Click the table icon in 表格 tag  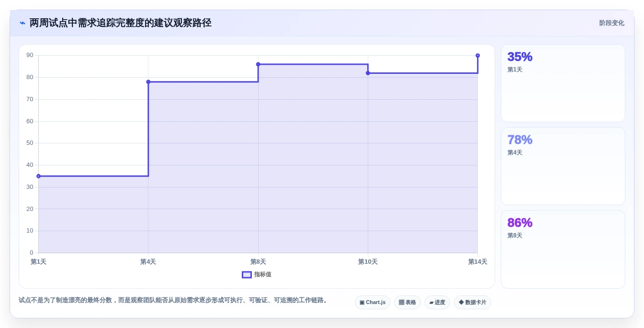(401, 303)
